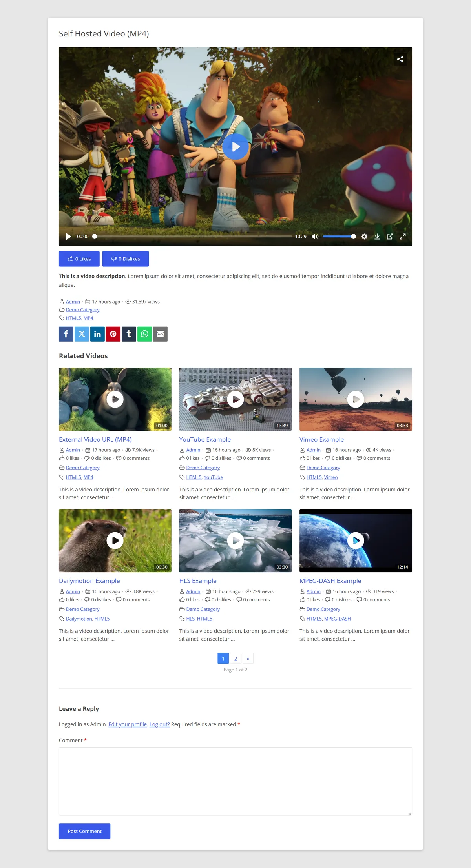Viewport: 471px width, 868px height.
Task: Play the External Video URL thumbnail
Action: pyautogui.click(x=115, y=399)
